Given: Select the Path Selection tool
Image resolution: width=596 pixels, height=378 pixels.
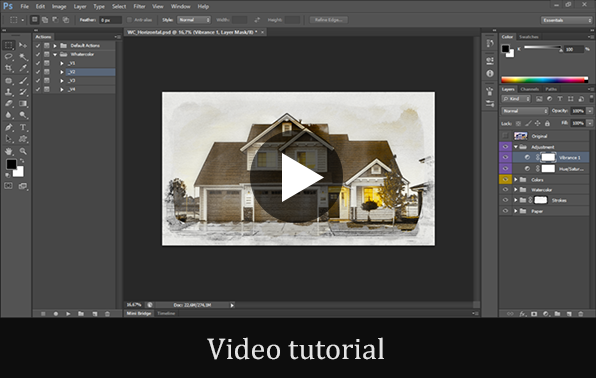Looking at the screenshot, I should (x=8, y=139).
